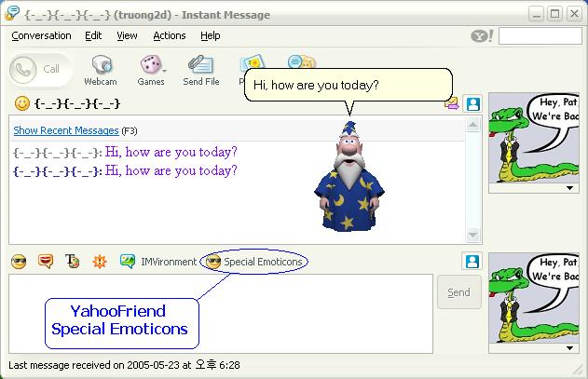Open the Edit menu
The width and height of the screenshot is (588, 379).
(93, 35)
